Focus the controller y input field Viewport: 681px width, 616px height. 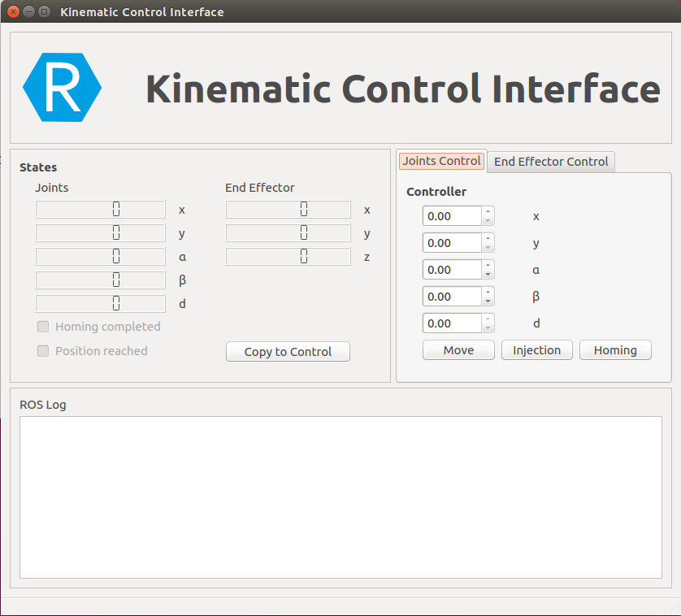[452, 243]
